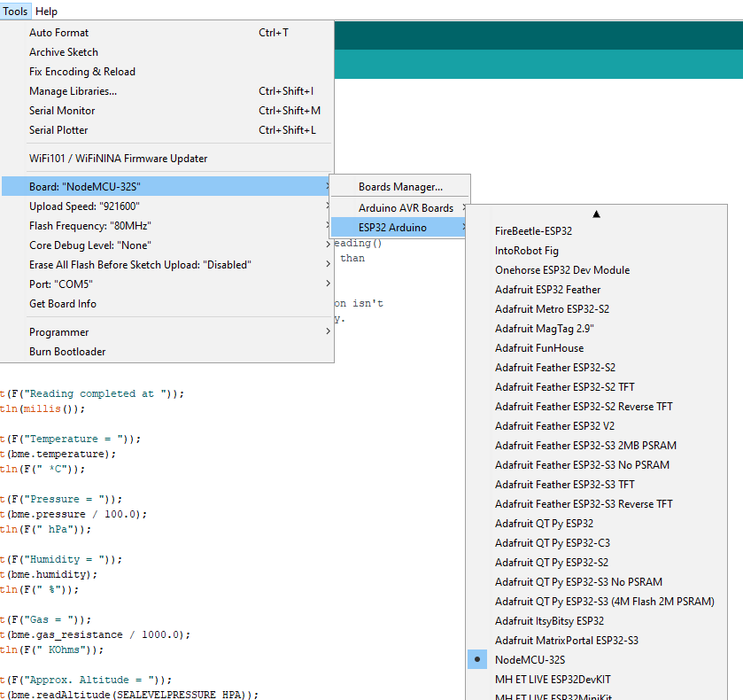Choose Burn Bootloader
This screenshot has height=700, width=743.
point(166,352)
